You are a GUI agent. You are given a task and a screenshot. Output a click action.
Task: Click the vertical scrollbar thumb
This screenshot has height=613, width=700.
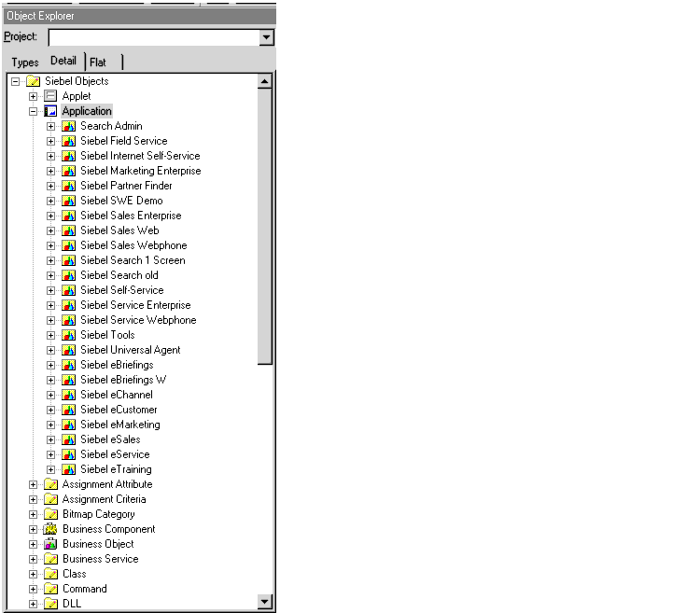pyautogui.click(x=265, y=226)
